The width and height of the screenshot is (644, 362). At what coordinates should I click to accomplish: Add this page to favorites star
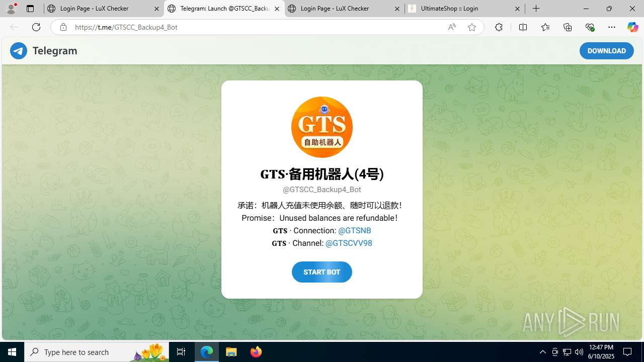[x=472, y=27]
